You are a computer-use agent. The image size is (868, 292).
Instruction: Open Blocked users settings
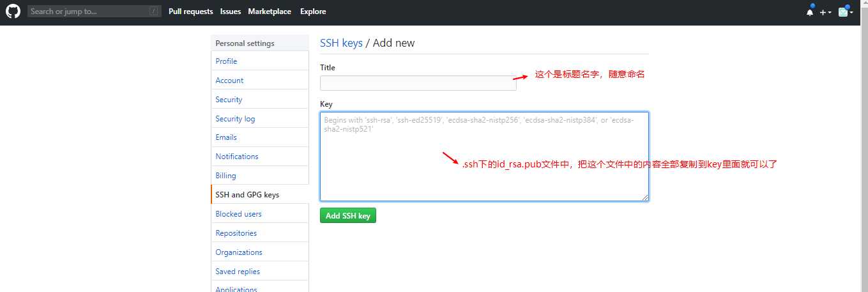tap(260, 214)
